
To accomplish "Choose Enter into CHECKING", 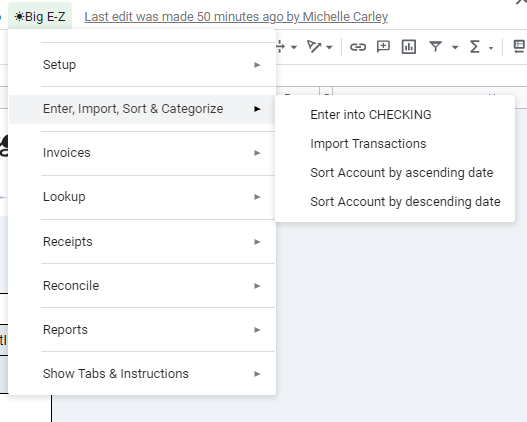I will click(x=395, y=115).
